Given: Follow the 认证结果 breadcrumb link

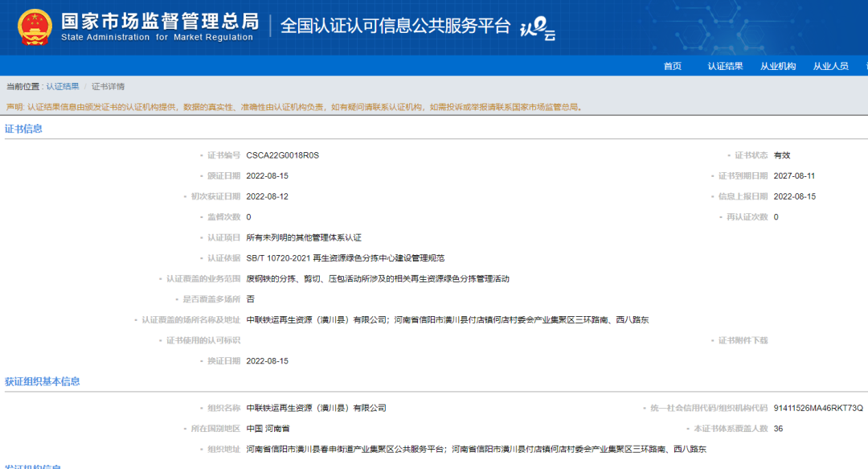Looking at the screenshot, I should click(63, 87).
